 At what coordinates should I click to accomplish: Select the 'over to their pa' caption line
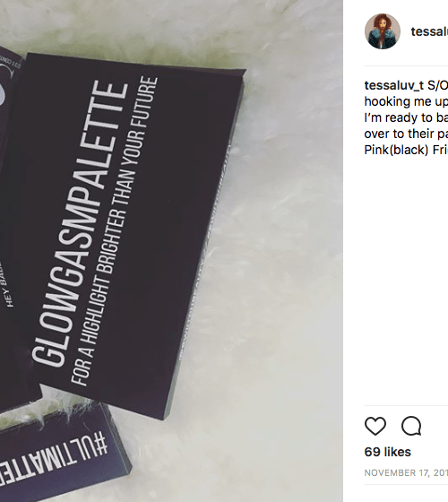tap(406, 134)
